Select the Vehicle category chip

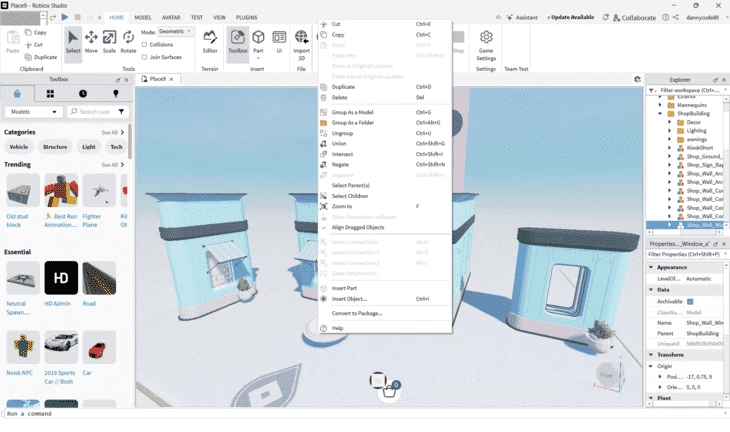19,147
